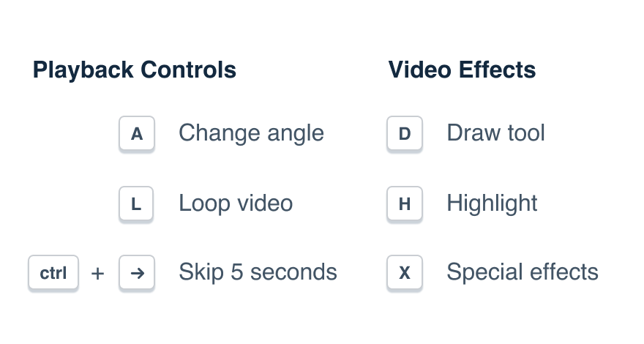Screen dimensions: 644x344
Task: Click the X key icon
Action: pos(405,273)
